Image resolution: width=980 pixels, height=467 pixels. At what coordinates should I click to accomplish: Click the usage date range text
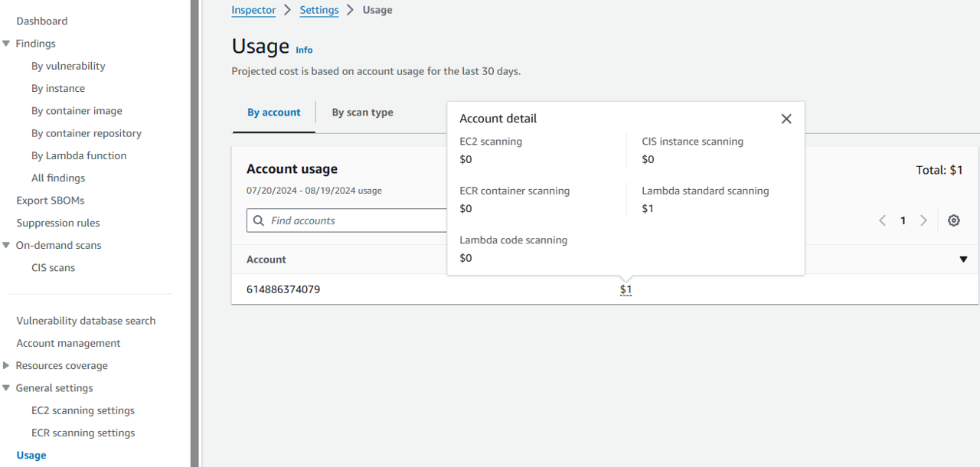coord(314,190)
